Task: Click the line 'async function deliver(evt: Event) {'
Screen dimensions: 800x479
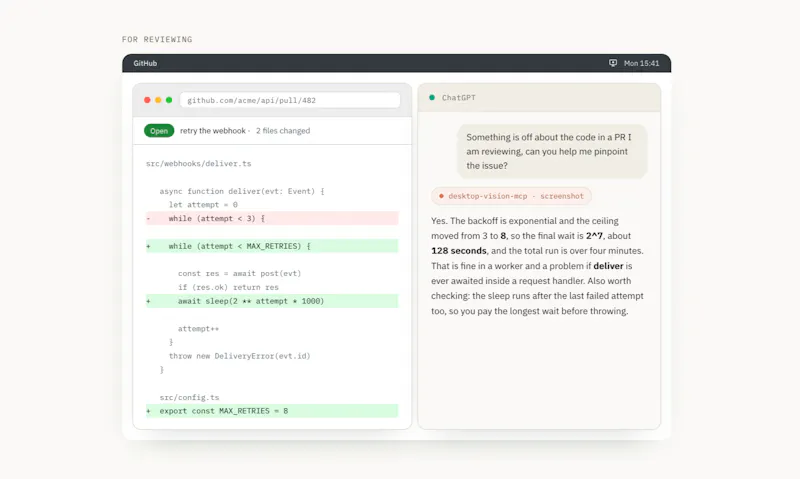Action: point(242,191)
